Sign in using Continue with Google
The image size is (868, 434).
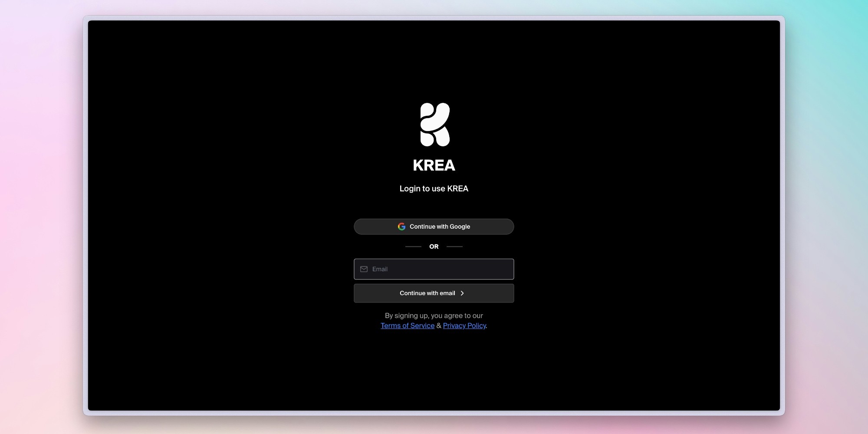[434, 227]
